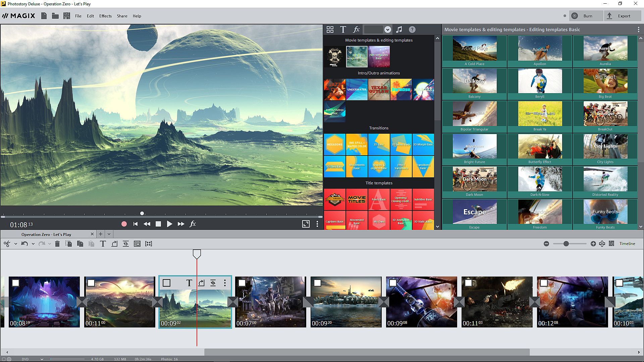The image size is (644, 362).
Task: Click the rotate icon in timeline toolbar
Action: [x=114, y=244]
